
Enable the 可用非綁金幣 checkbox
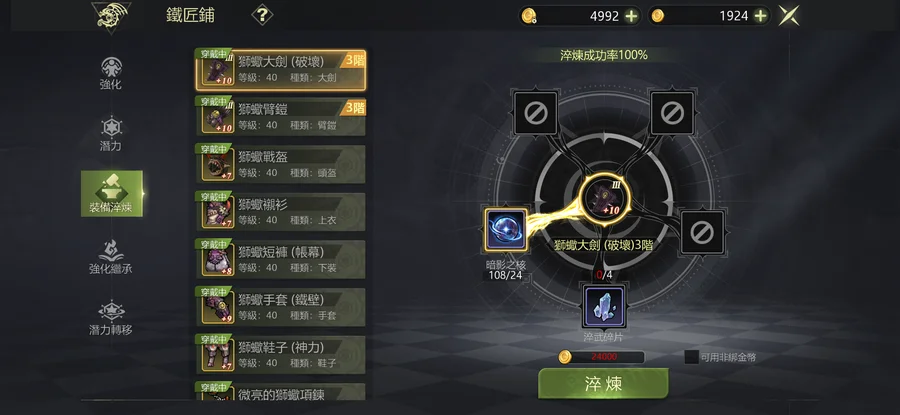coord(692,357)
